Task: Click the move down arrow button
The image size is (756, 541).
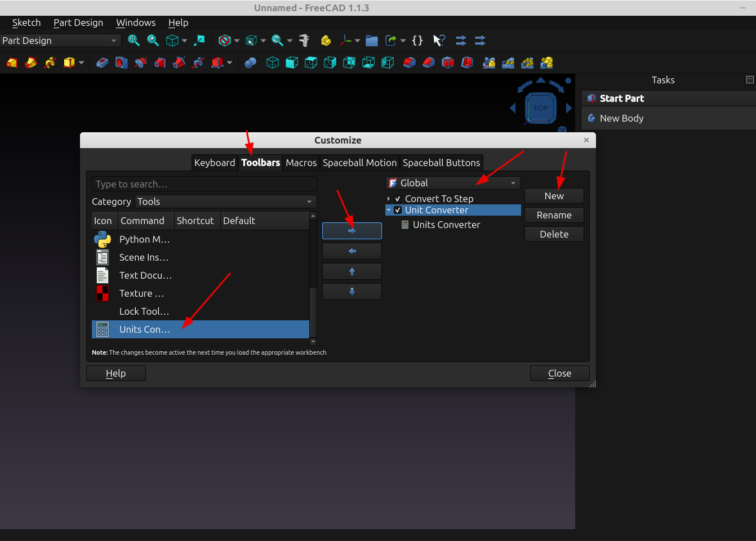Action: [352, 292]
